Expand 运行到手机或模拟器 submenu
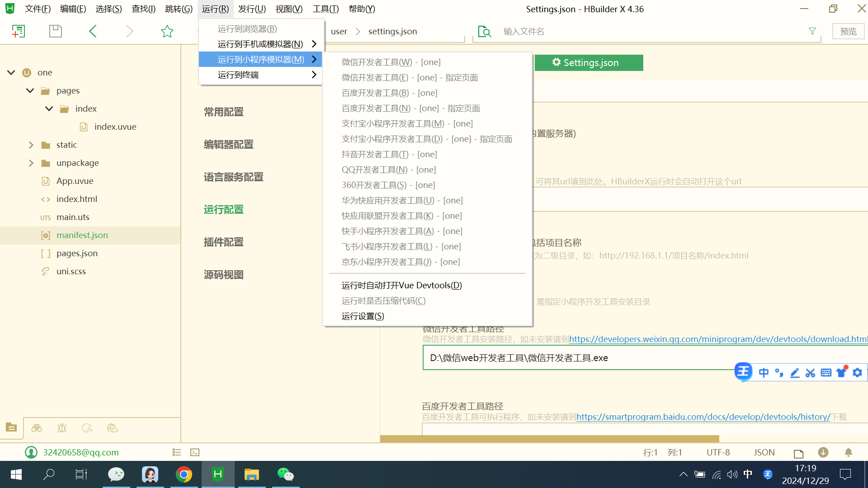This screenshot has height=488, width=868. pyautogui.click(x=261, y=44)
